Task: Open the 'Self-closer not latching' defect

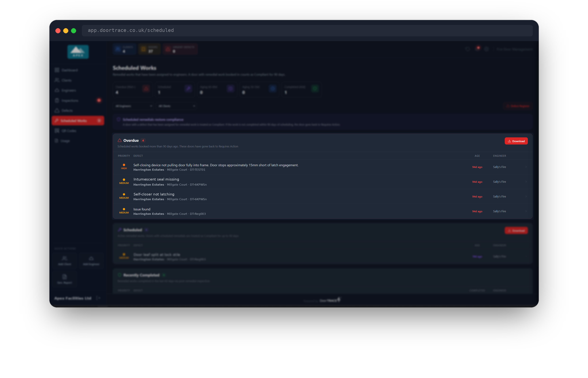Action: click(323, 196)
